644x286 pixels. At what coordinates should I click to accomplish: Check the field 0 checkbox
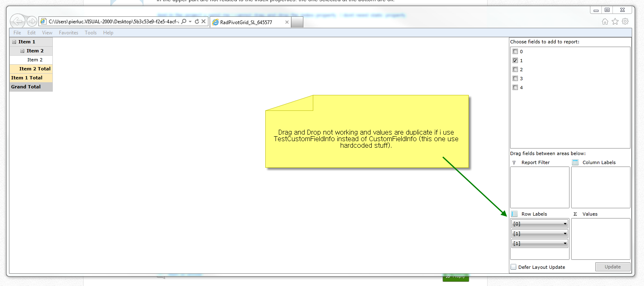tap(515, 52)
